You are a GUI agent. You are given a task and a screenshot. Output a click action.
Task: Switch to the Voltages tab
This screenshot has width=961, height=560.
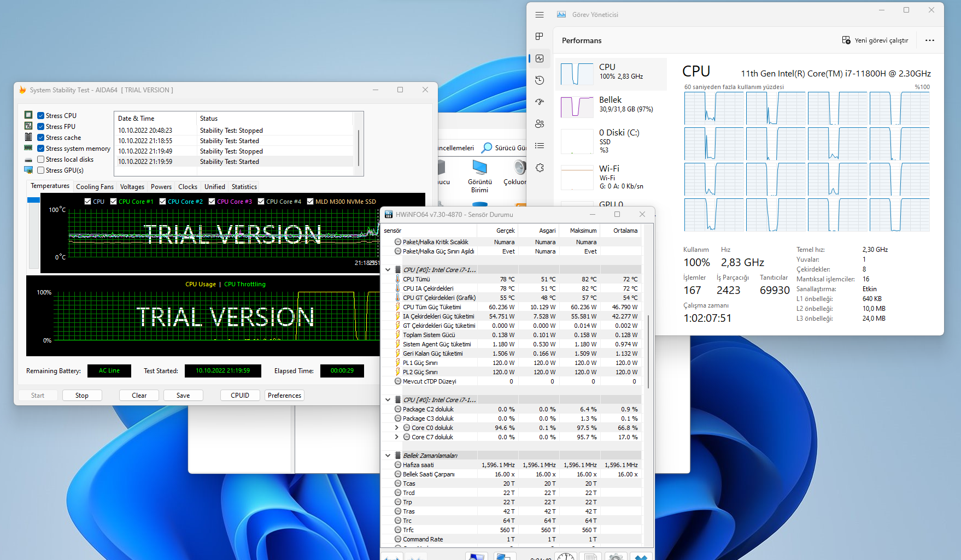pos(132,187)
